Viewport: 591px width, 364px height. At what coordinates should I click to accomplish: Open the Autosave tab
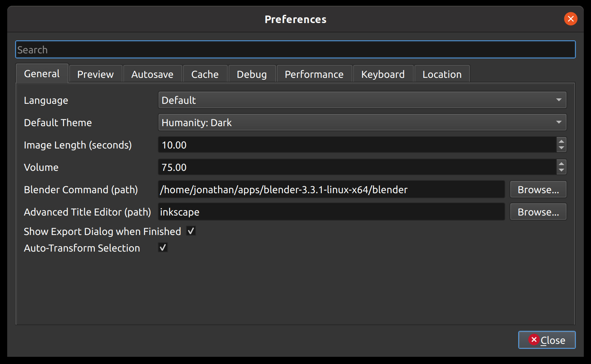pyautogui.click(x=152, y=74)
